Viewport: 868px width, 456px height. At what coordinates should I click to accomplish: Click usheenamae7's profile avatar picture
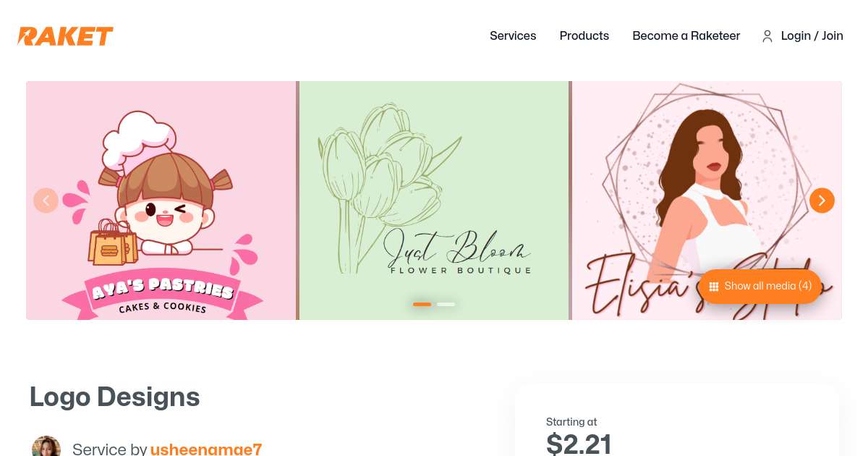pos(46,446)
